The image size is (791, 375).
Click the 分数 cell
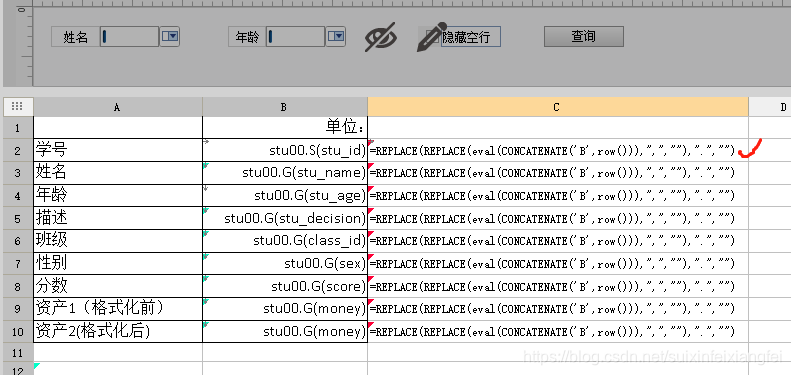118,286
